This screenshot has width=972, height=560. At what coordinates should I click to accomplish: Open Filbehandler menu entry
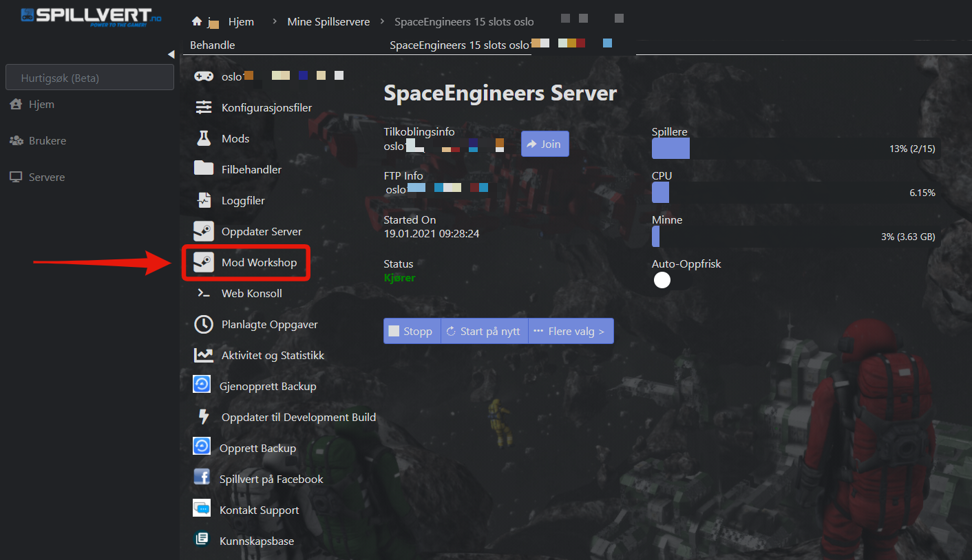[251, 169]
